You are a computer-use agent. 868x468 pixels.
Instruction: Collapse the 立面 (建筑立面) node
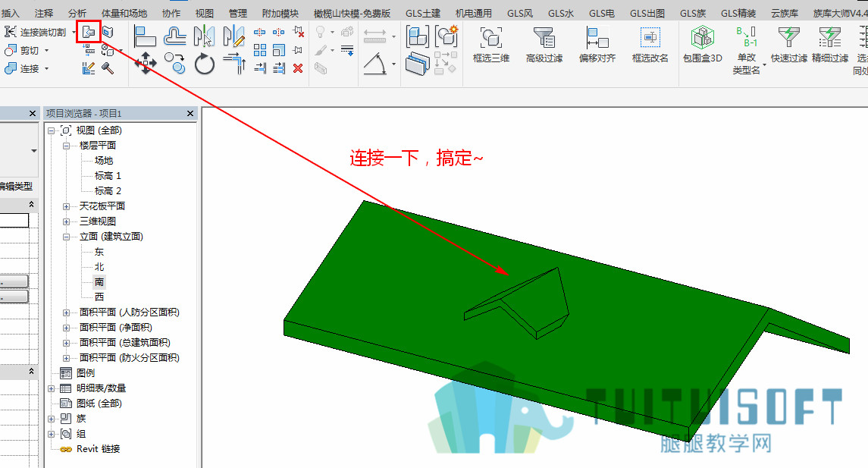point(67,237)
